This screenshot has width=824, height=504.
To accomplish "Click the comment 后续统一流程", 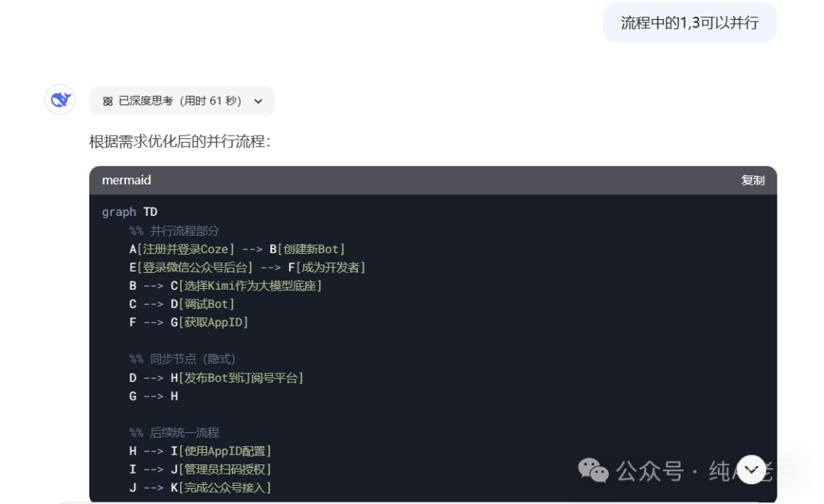I will click(x=175, y=432).
